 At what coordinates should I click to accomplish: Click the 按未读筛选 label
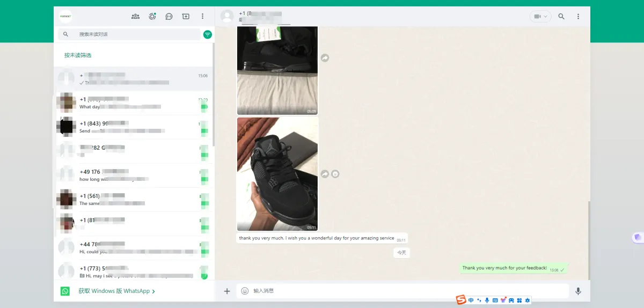(78, 55)
